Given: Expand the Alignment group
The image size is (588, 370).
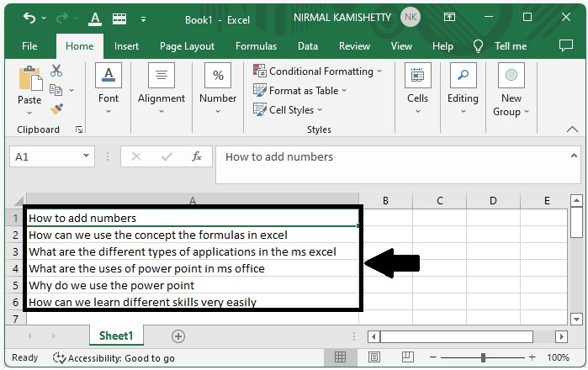Looking at the screenshot, I should coord(162,89).
